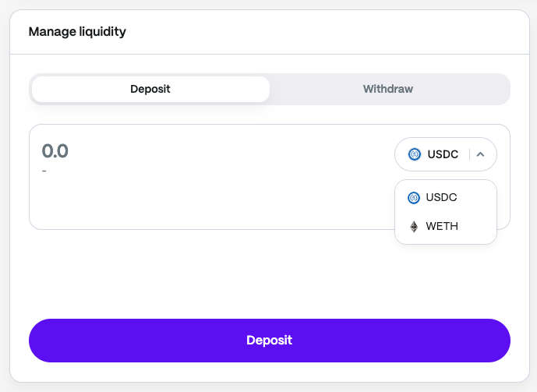Click the USDC label text in the selector button
The width and height of the screenshot is (537, 392).
(x=443, y=154)
